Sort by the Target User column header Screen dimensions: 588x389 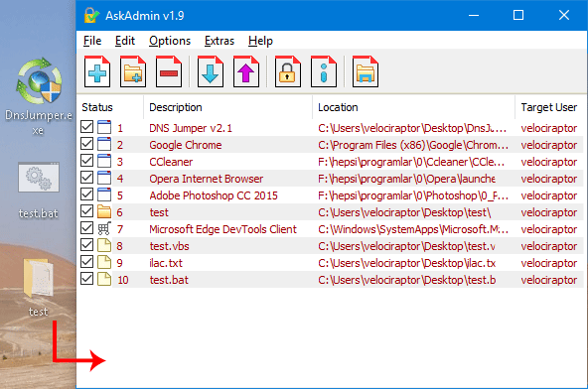(x=549, y=107)
